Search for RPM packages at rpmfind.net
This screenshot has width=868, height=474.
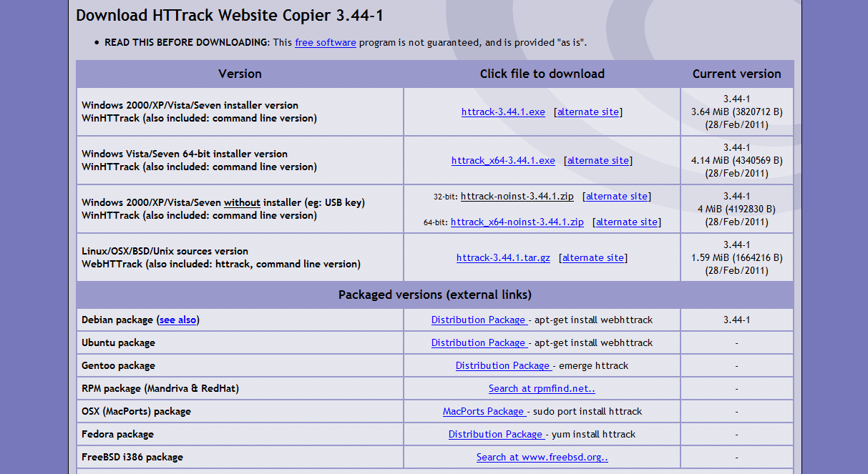point(542,388)
